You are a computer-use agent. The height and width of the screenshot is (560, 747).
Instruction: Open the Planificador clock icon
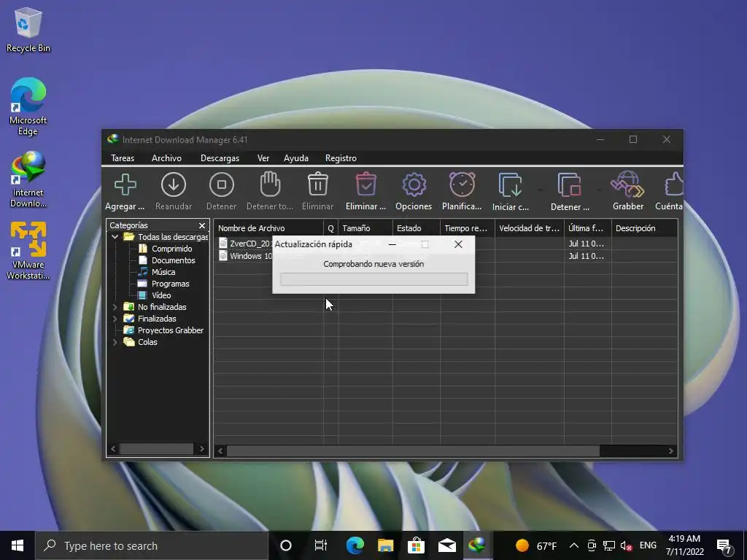(462, 184)
